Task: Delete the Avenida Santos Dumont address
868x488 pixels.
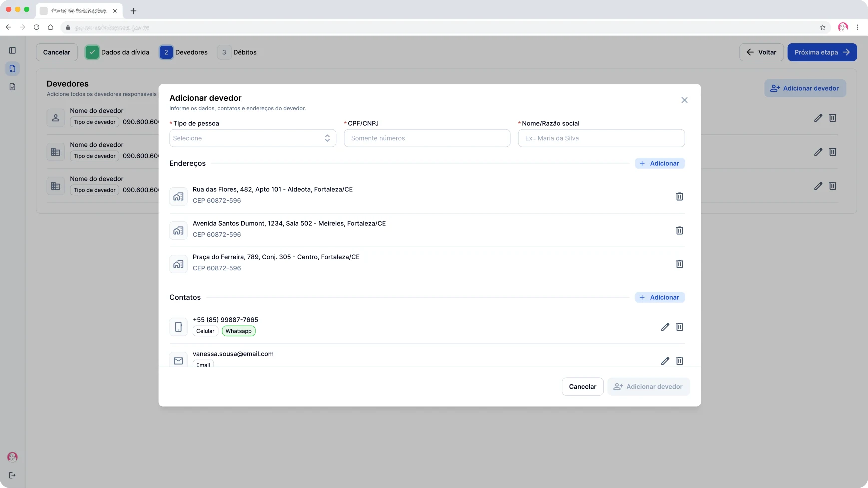Action: point(679,230)
